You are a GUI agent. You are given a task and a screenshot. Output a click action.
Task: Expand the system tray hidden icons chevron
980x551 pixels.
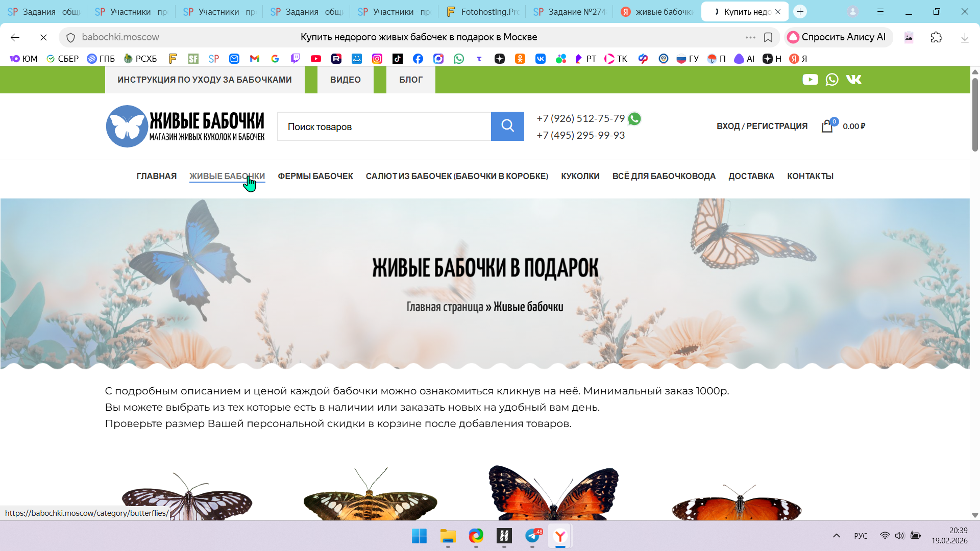pyautogui.click(x=836, y=536)
